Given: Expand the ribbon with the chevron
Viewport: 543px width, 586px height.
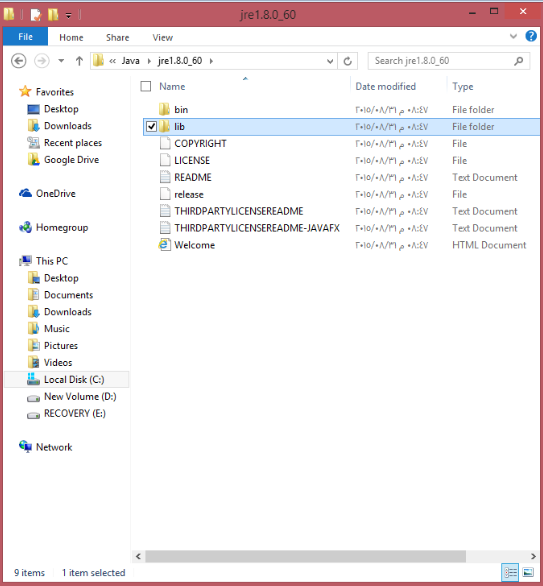Looking at the screenshot, I should click(x=513, y=37).
